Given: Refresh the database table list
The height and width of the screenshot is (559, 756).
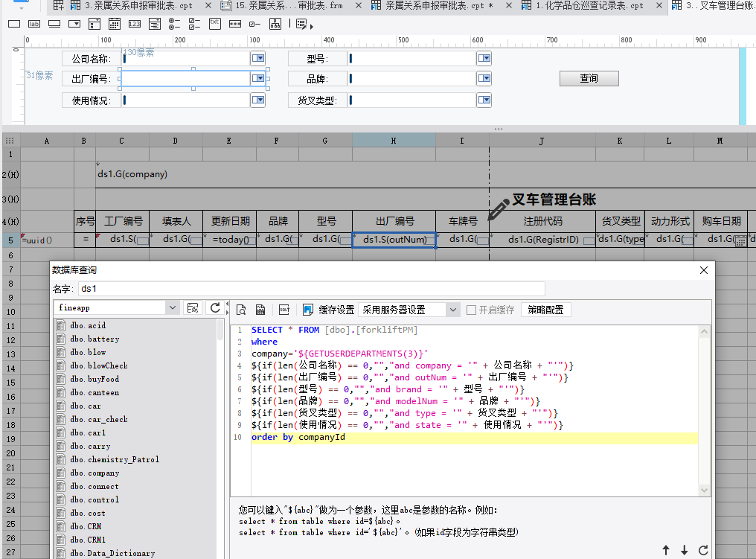Looking at the screenshot, I should pos(215,307).
